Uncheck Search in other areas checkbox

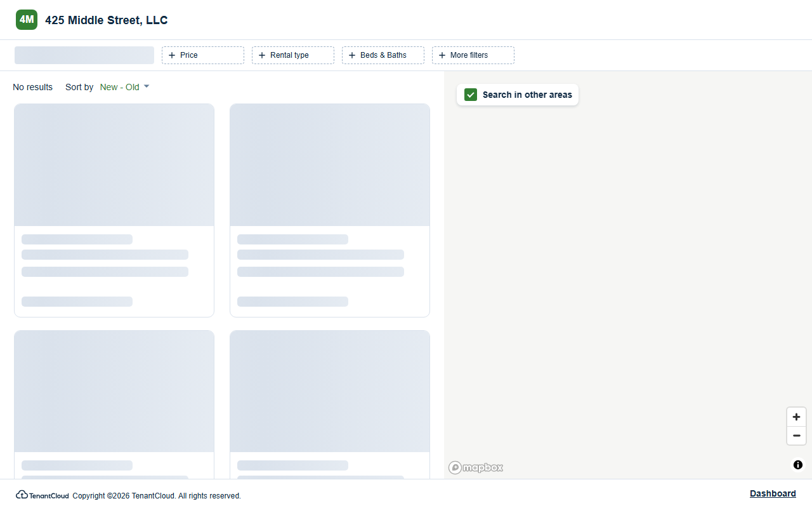[471, 95]
